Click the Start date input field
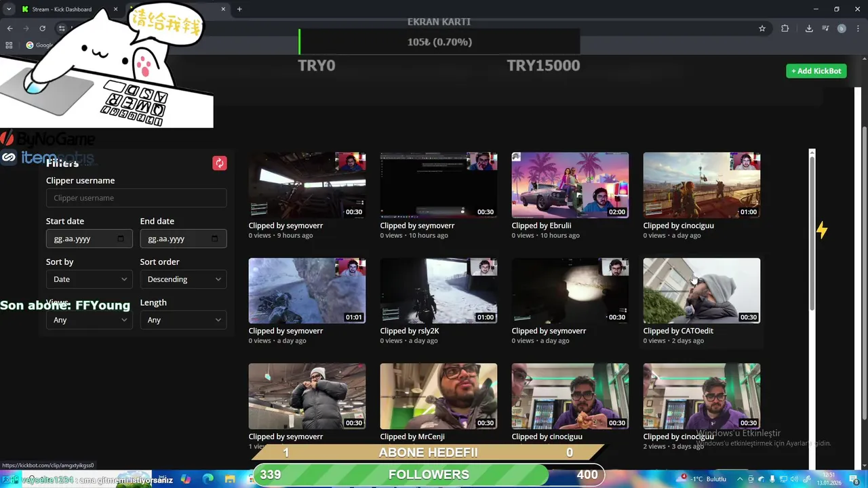The width and height of the screenshot is (868, 488). point(90,239)
